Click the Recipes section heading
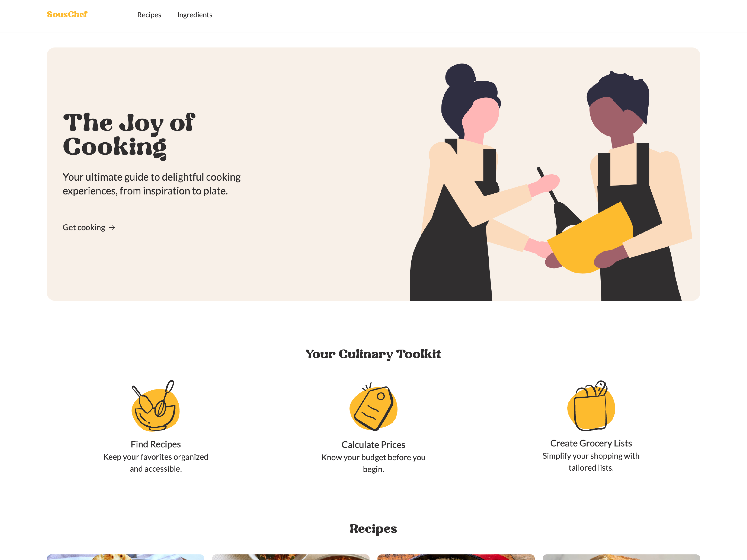The image size is (747, 560). click(x=373, y=529)
